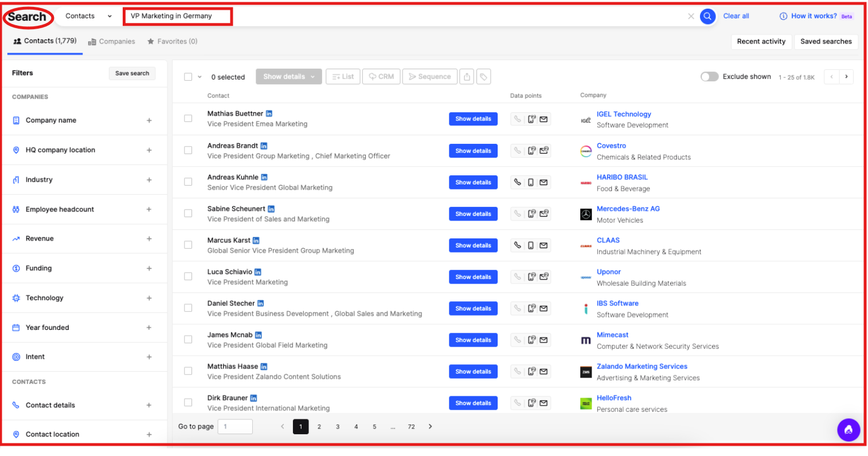Image resolution: width=868 pixels, height=456 pixels.
Task: Click the Save search button
Action: point(132,73)
